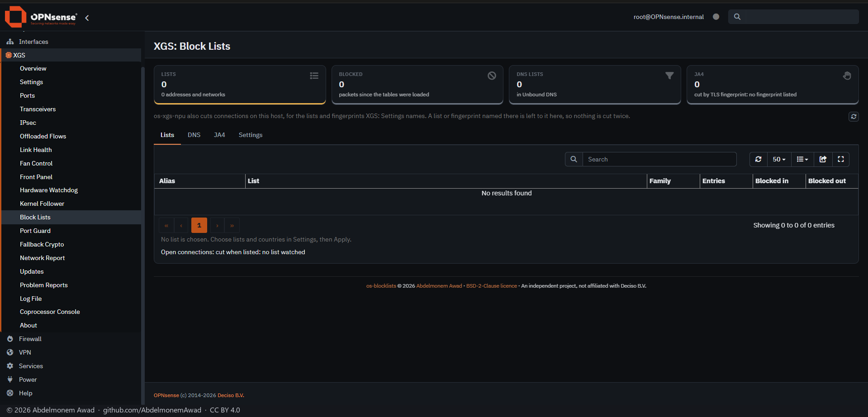This screenshot has width=868, height=417.
Task: Click page 1 pagination button
Action: tap(199, 225)
